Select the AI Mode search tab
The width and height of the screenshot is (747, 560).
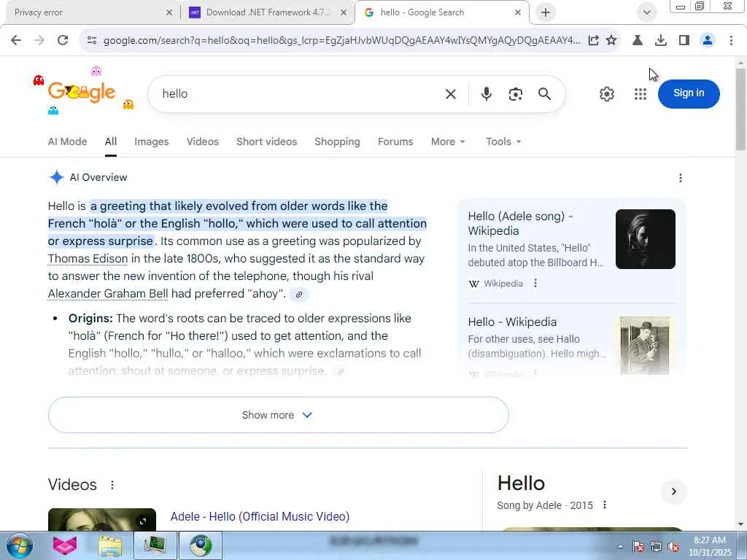coord(67,142)
